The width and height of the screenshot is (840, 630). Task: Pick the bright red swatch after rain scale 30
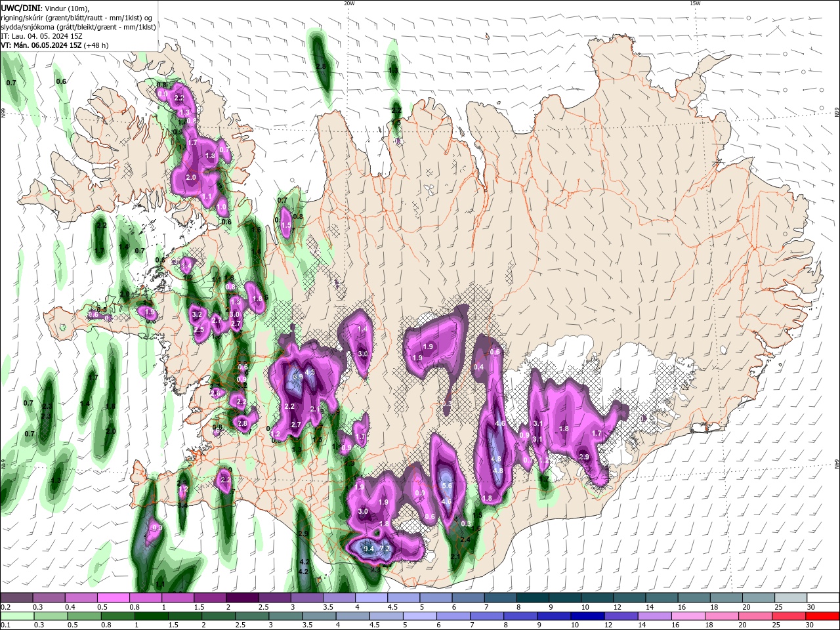[x=822, y=616]
